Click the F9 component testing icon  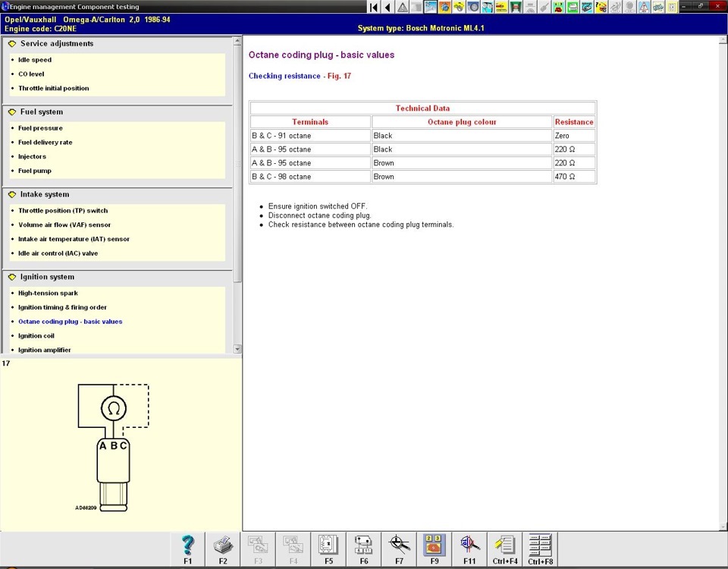[435, 549]
